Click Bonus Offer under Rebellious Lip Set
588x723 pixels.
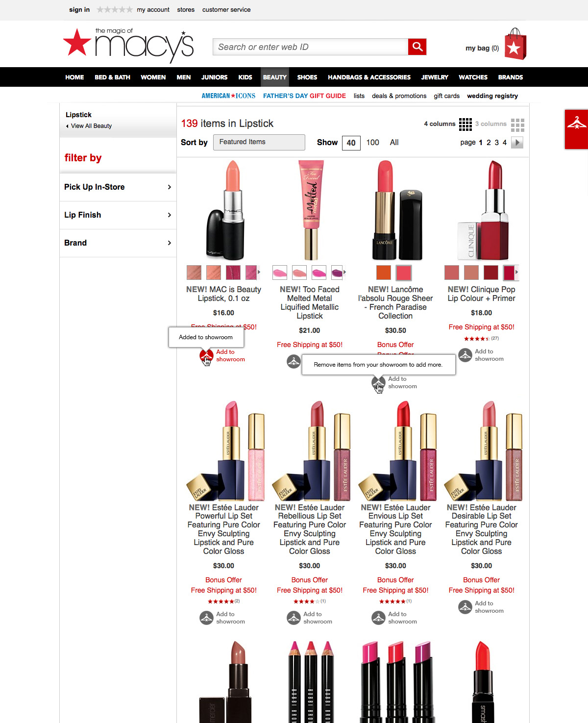click(310, 580)
